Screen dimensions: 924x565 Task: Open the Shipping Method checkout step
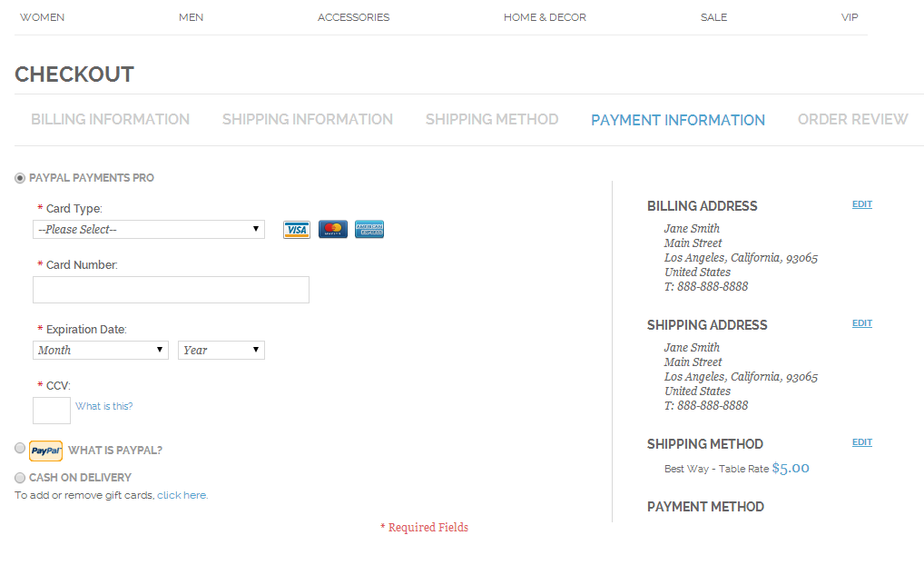(x=492, y=119)
